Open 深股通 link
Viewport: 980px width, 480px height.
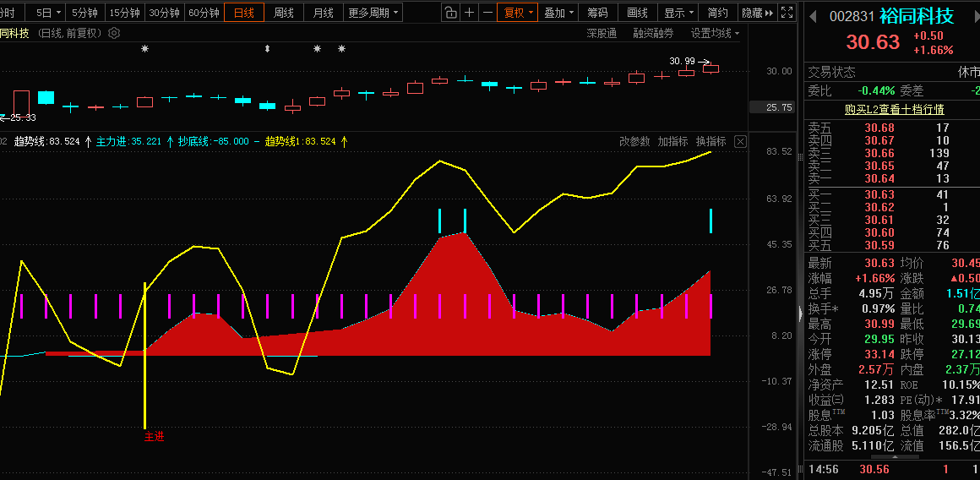tap(602, 33)
